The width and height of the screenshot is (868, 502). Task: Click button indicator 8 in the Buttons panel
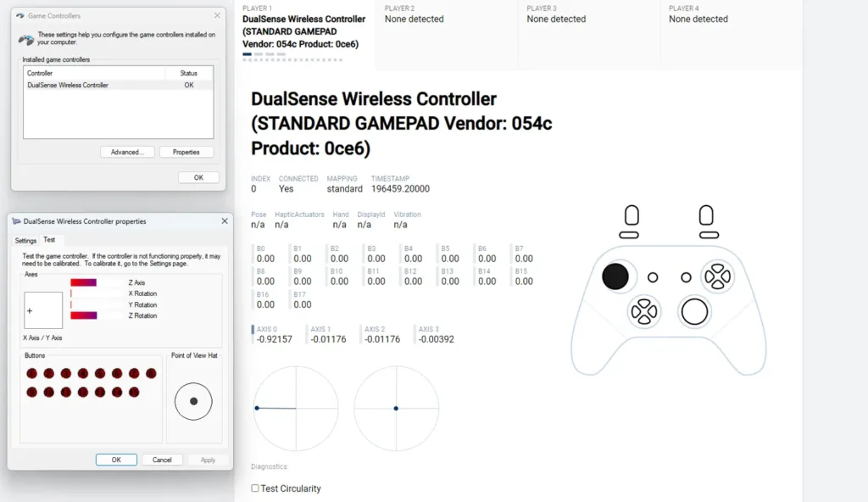pos(151,373)
